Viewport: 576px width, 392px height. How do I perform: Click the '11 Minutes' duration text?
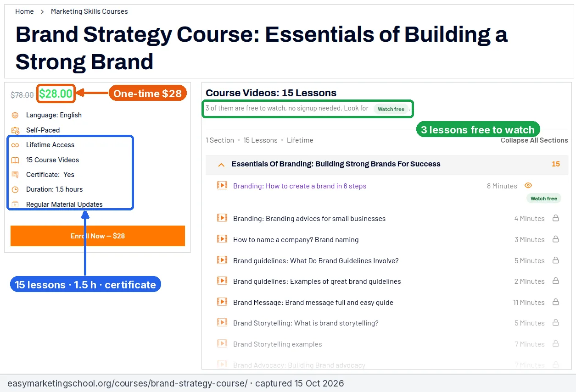(x=529, y=303)
